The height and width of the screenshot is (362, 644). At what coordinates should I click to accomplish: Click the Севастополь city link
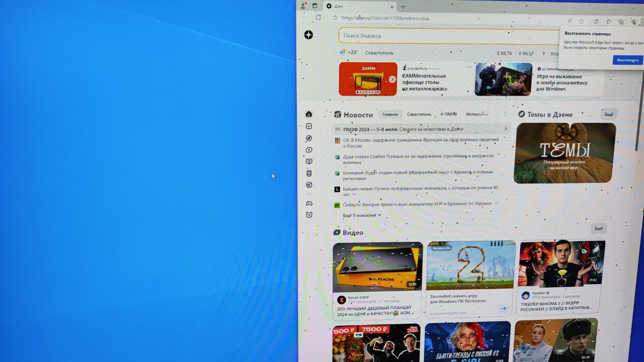(379, 52)
